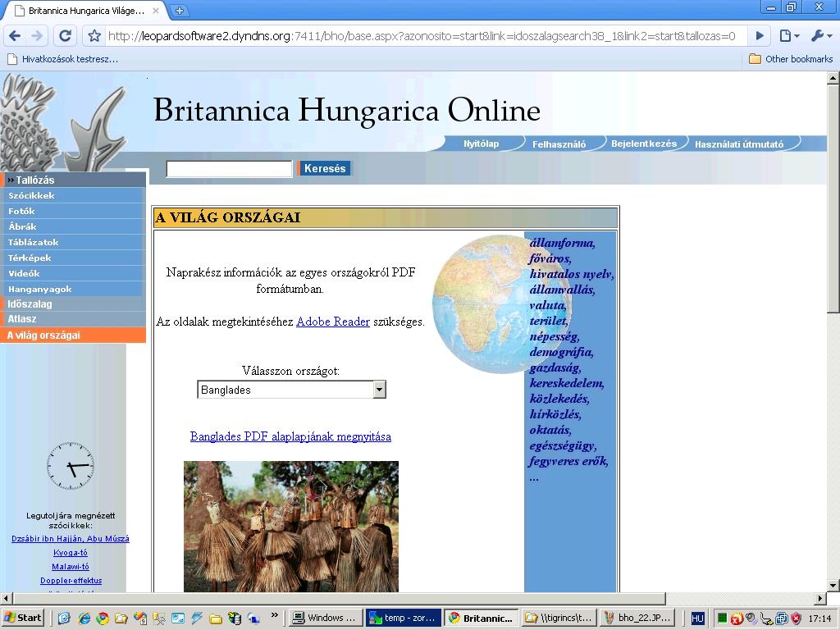Open recent article Kyoga-tó
The height and width of the screenshot is (630, 840).
(x=71, y=553)
